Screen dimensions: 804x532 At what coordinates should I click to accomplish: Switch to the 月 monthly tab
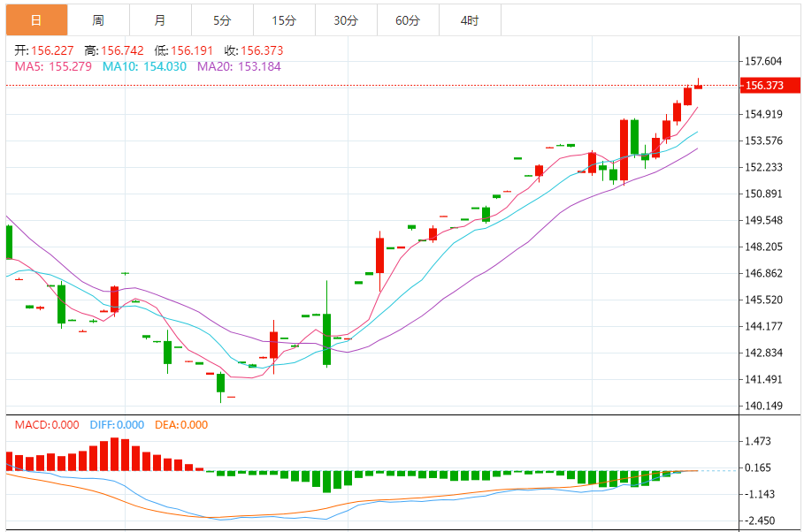(160, 20)
